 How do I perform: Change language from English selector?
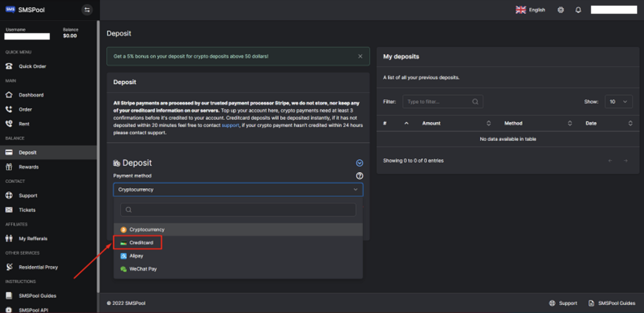point(530,10)
